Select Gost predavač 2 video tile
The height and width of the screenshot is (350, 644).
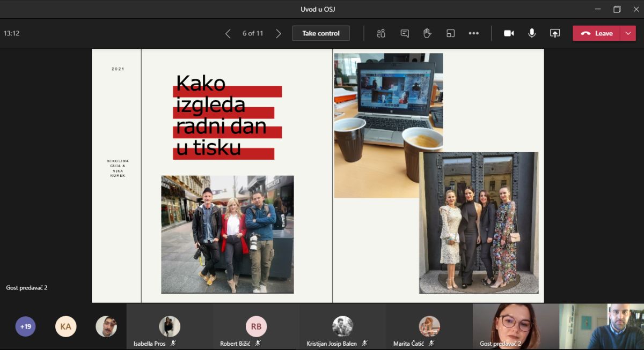click(x=515, y=326)
